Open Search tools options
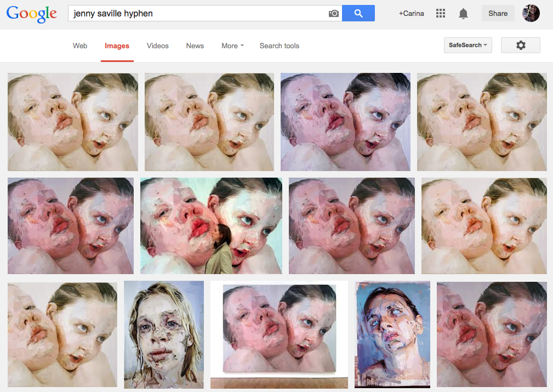This screenshot has width=553, height=392. click(x=279, y=46)
